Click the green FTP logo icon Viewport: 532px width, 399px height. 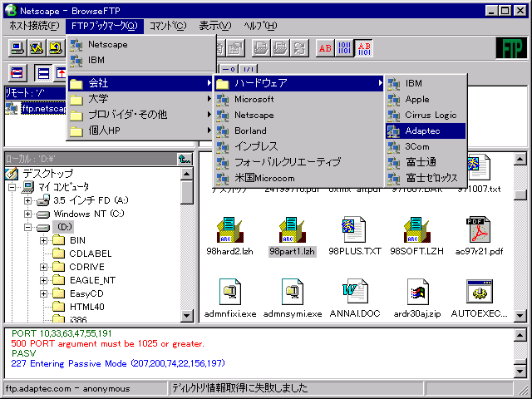(x=512, y=48)
